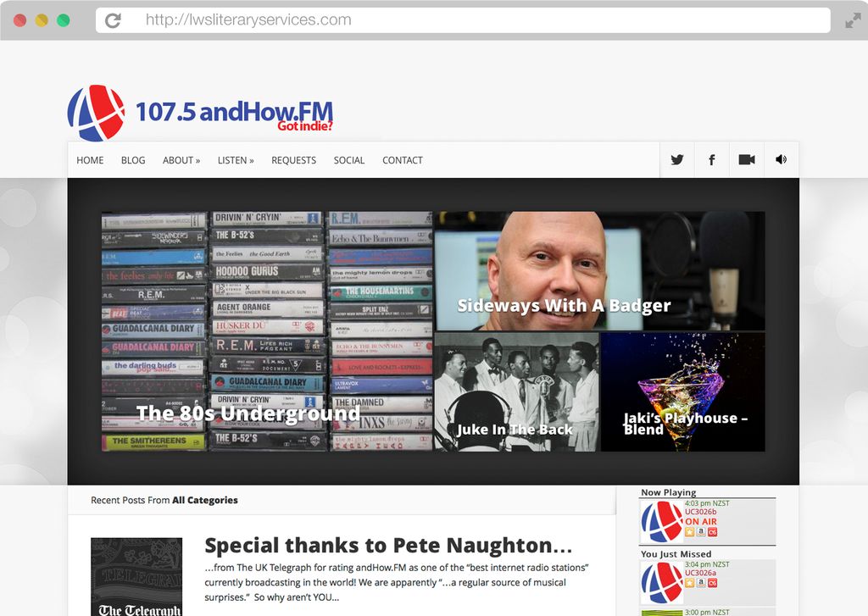Click the 'ON AIR' label
Image resolution: width=868 pixels, height=616 pixels.
click(701, 521)
